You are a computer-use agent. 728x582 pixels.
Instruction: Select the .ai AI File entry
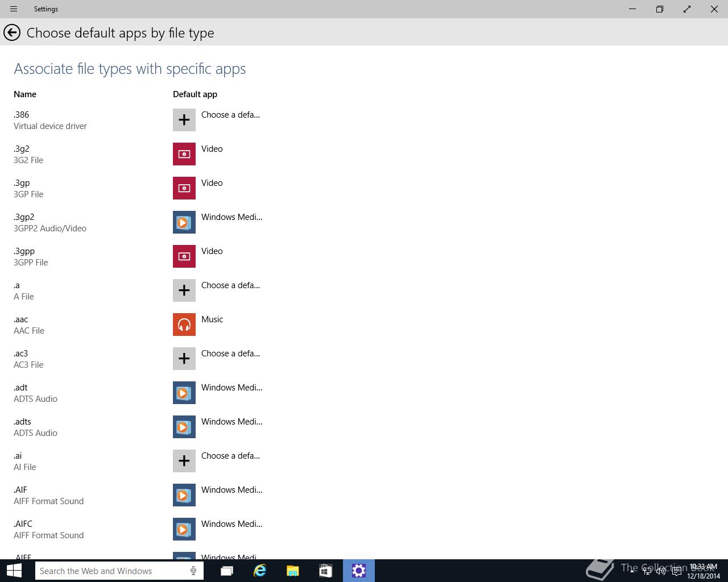pos(25,462)
